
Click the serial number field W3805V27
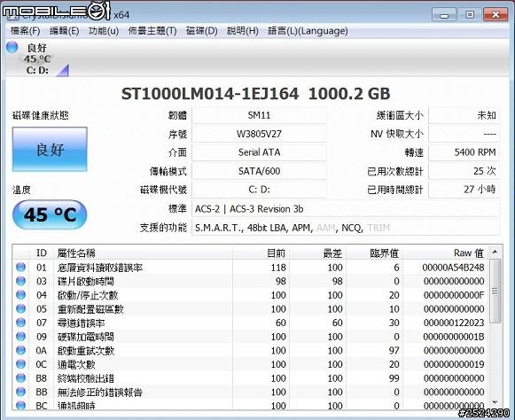pos(259,134)
